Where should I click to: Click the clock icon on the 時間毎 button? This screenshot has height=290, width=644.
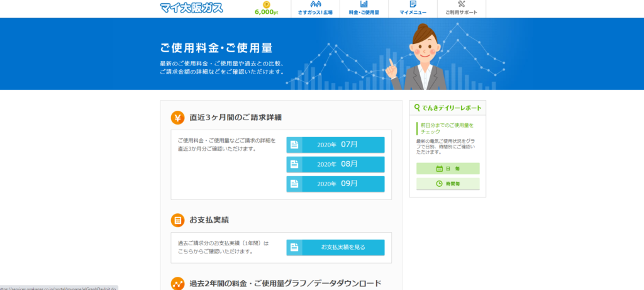pos(440,184)
